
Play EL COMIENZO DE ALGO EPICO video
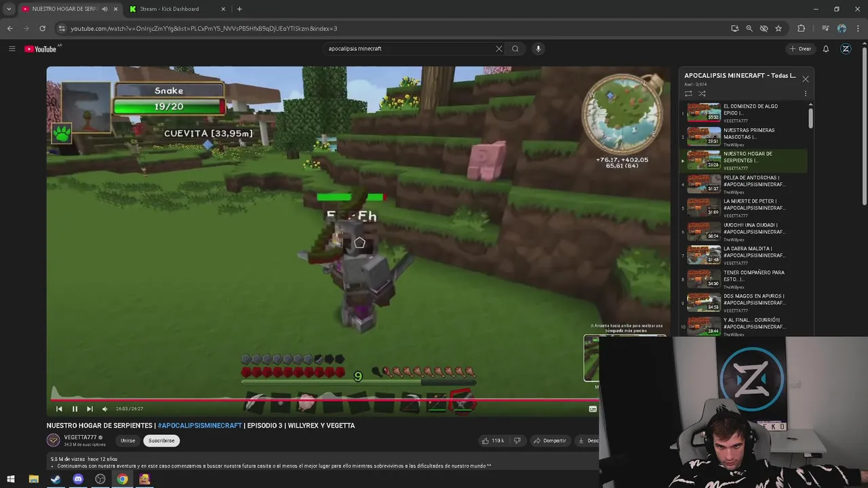(x=745, y=113)
